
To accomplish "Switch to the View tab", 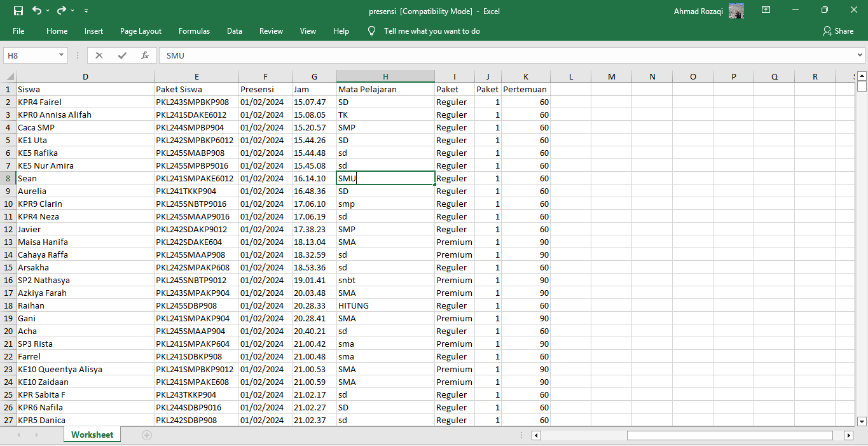I will 308,31.
